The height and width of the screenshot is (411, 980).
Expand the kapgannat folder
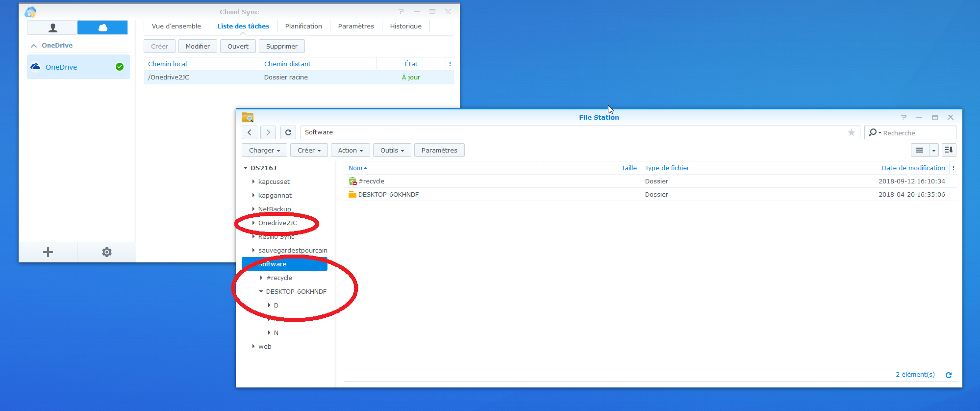[x=253, y=196]
